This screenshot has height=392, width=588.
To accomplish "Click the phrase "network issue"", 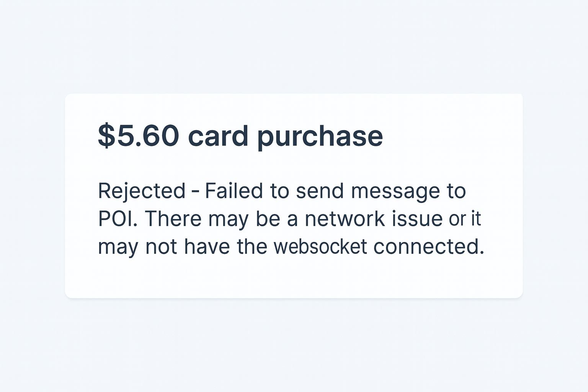I will (x=374, y=219).
